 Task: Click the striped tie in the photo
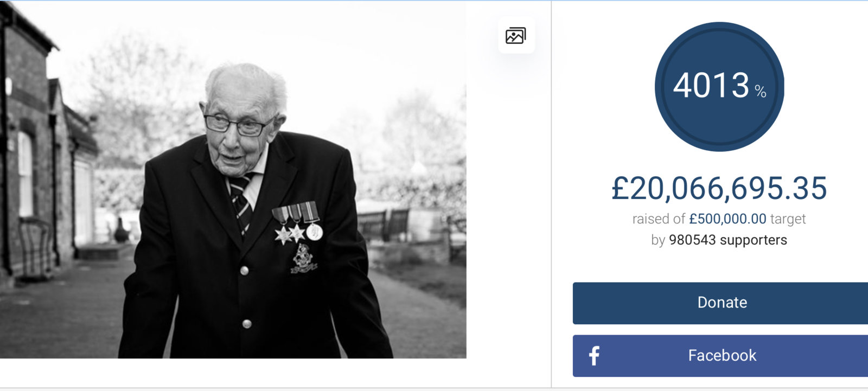coord(241,203)
